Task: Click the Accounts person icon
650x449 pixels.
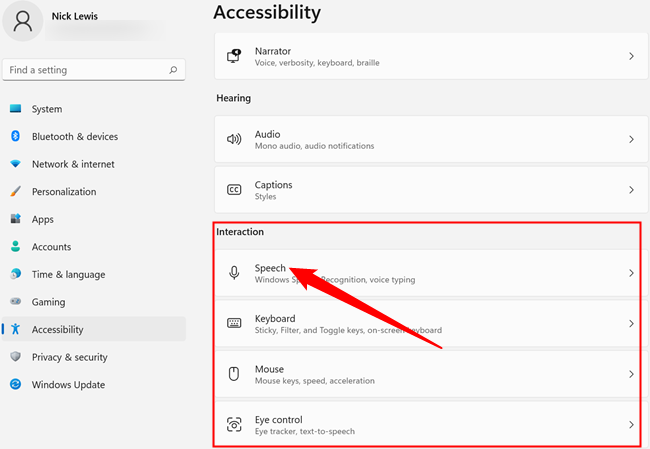Action: click(15, 246)
